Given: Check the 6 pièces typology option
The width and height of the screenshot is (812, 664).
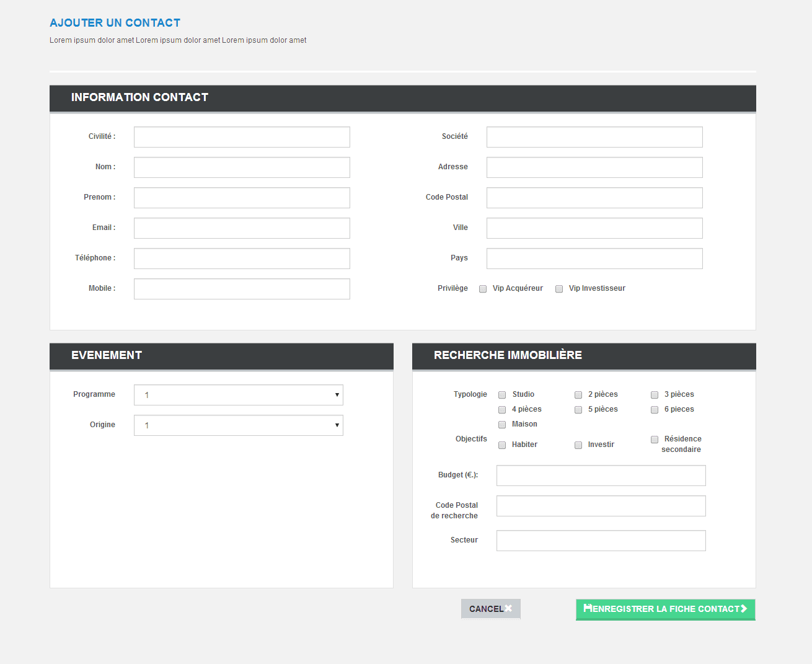Looking at the screenshot, I should (x=655, y=409).
